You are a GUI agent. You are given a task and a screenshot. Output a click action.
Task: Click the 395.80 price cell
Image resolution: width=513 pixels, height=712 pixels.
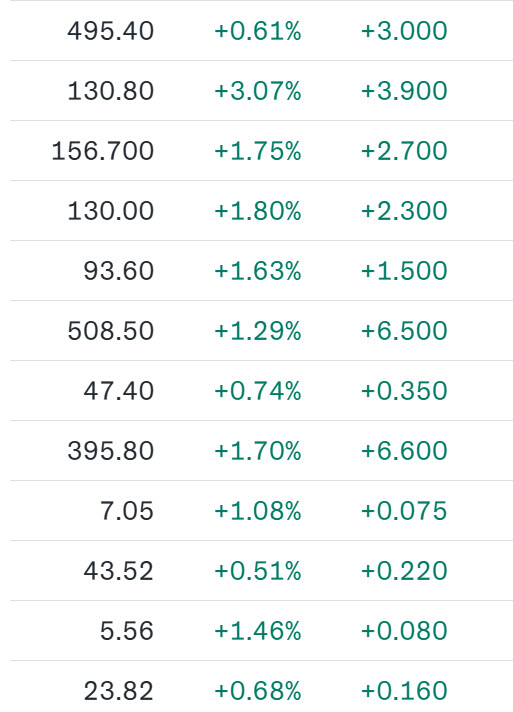[111, 450]
